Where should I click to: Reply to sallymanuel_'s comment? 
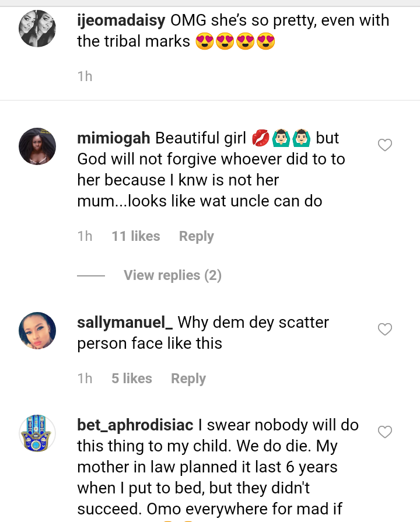pyautogui.click(x=188, y=379)
